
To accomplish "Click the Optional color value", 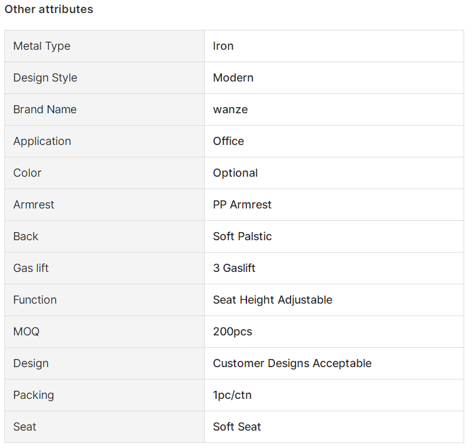I will pos(235,174).
